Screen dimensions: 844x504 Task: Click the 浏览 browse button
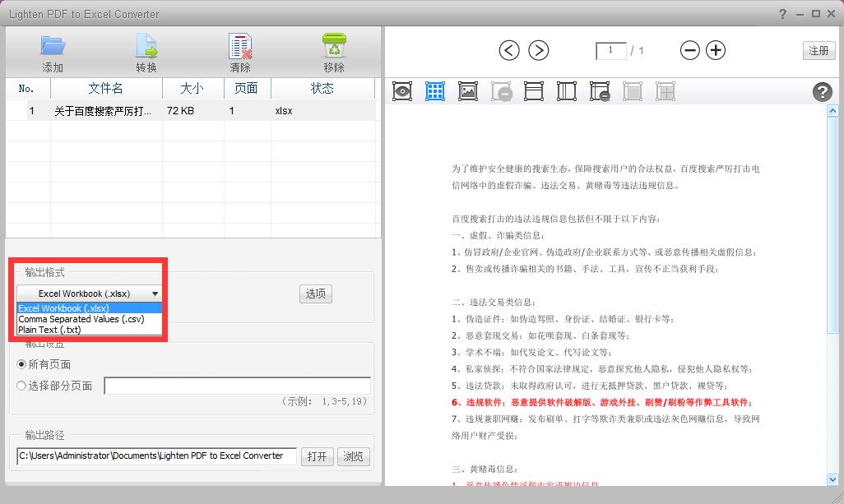point(353,456)
